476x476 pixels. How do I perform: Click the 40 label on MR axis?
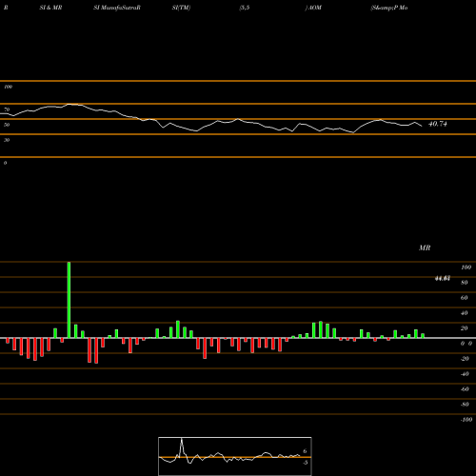[465, 313]
